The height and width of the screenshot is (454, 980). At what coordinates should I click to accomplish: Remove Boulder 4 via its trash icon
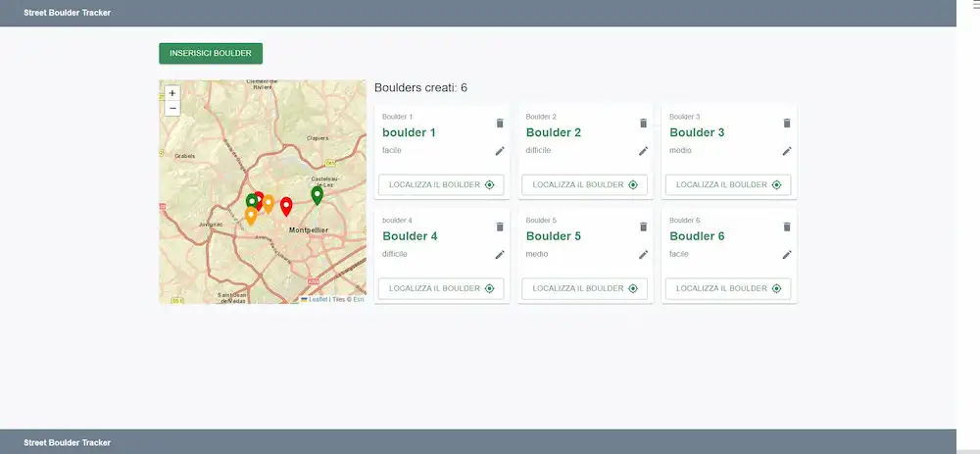click(x=500, y=227)
